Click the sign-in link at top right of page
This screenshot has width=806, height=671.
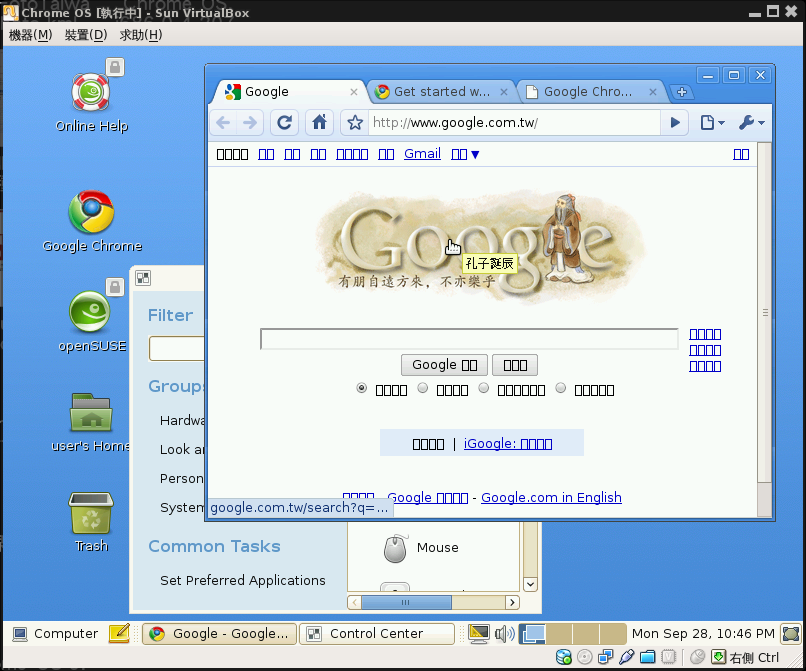(x=741, y=154)
